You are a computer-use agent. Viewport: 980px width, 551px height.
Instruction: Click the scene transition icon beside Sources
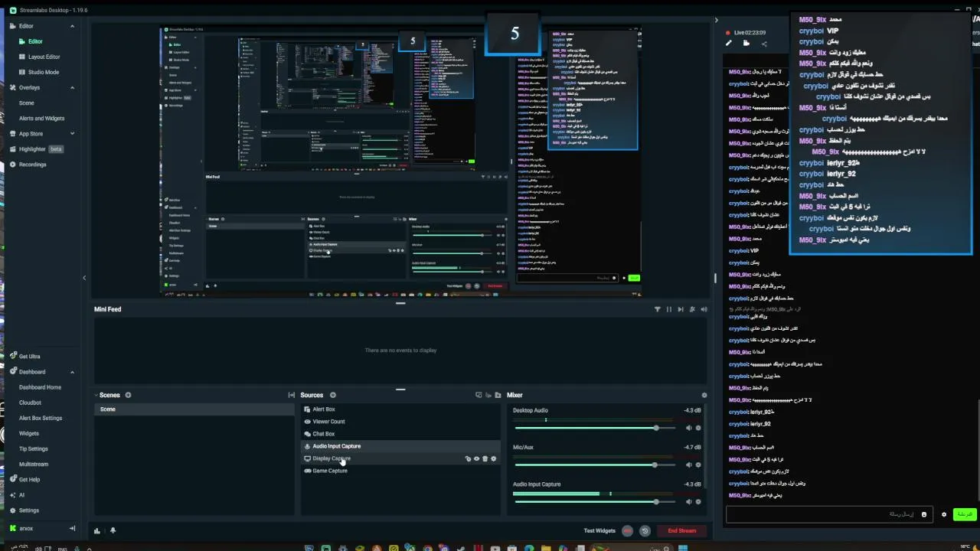pos(291,395)
